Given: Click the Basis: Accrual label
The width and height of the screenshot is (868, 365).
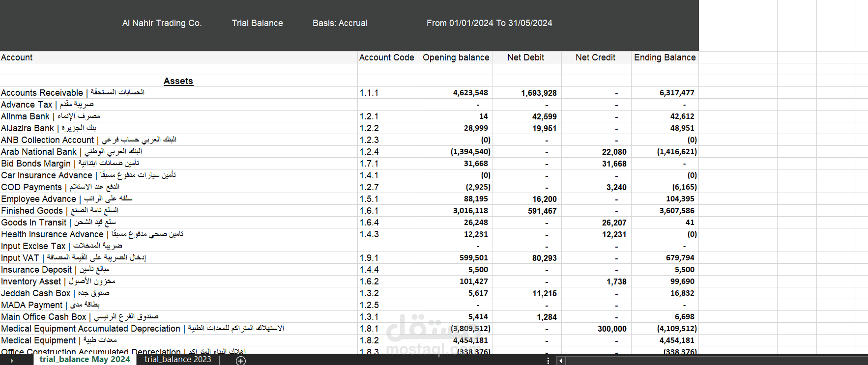Looking at the screenshot, I should click(340, 23).
